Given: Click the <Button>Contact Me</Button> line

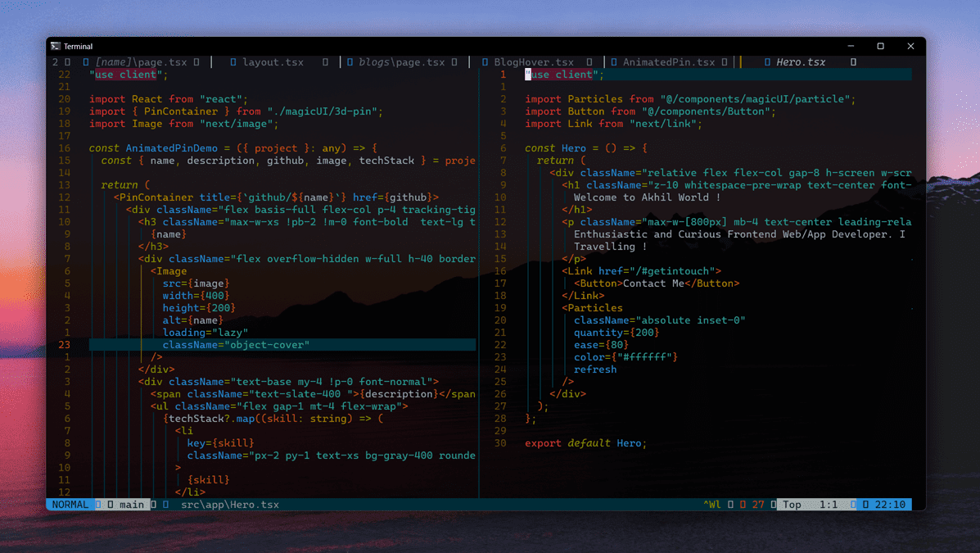Looking at the screenshot, I should tap(657, 283).
